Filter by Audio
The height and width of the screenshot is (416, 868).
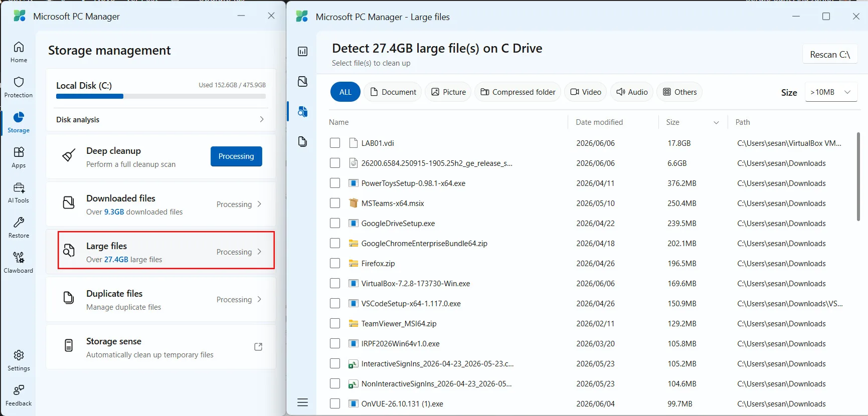(x=632, y=92)
